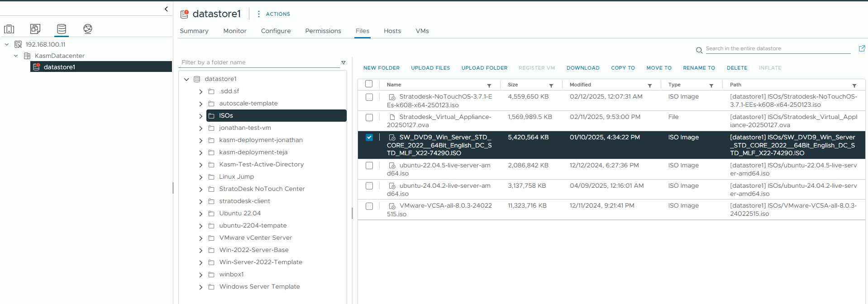Open the Permissions tab
The height and width of the screenshot is (304, 868).
323,31
